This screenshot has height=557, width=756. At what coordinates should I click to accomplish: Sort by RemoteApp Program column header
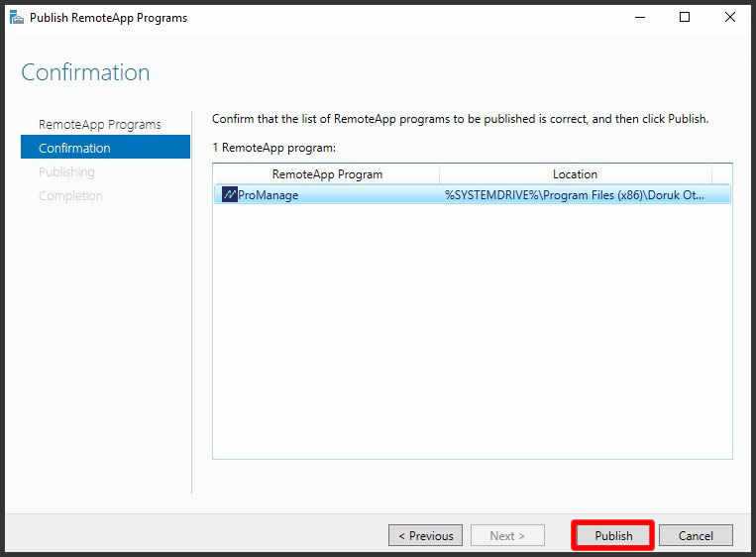(326, 174)
